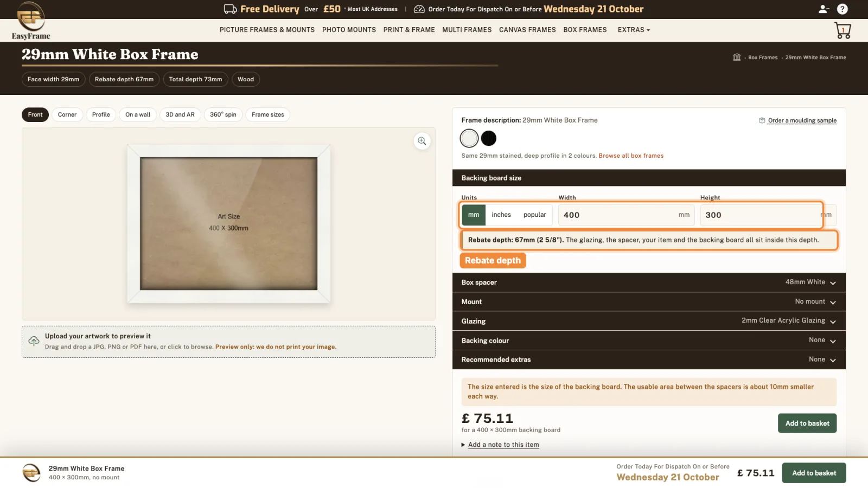The height and width of the screenshot is (488, 868).
Task: Click Add to basket beside price
Action: pyautogui.click(x=807, y=423)
